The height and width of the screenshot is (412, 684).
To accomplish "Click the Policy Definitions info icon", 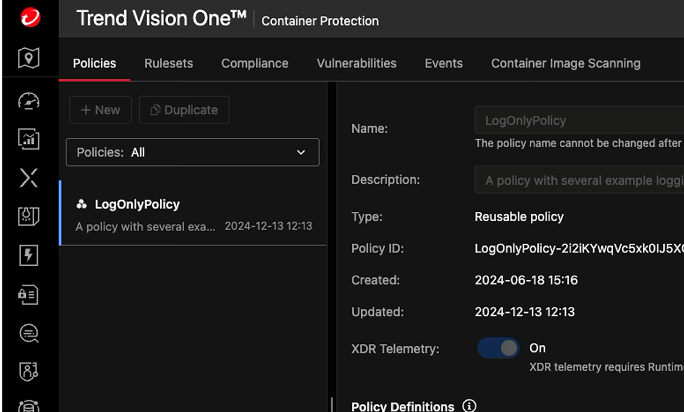I will point(470,406).
